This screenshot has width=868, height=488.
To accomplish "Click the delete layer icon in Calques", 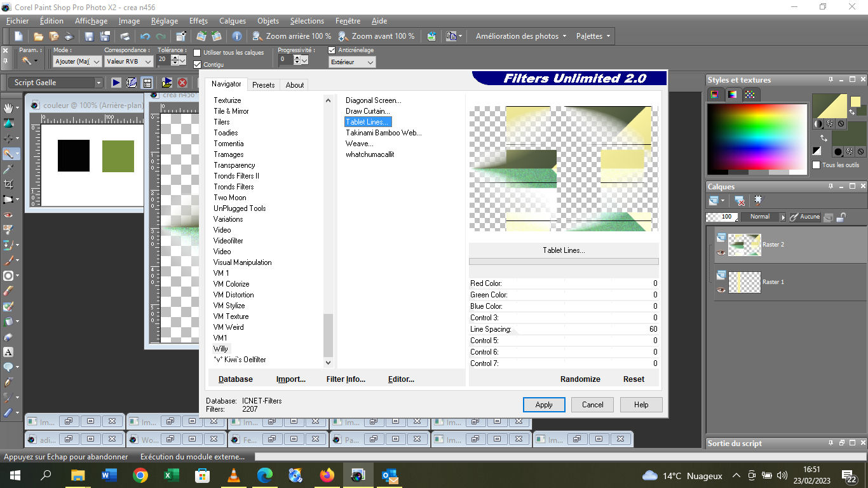I will (x=740, y=201).
